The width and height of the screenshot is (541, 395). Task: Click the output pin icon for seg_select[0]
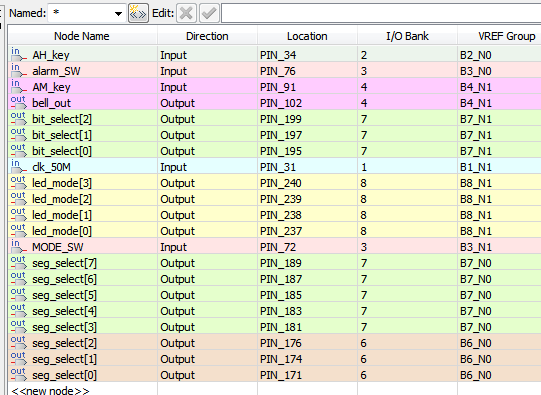[19, 375]
